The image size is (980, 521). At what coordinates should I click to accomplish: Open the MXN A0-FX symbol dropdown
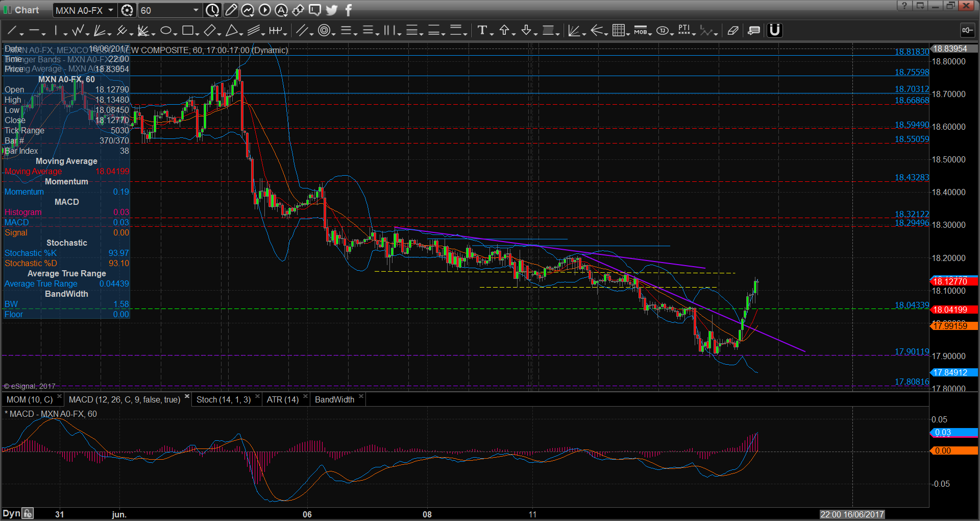coord(111,10)
